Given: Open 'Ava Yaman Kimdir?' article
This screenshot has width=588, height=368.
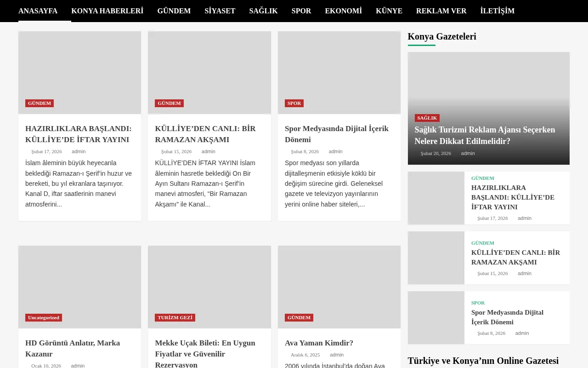Looking at the screenshot, I should coord(319,343).
